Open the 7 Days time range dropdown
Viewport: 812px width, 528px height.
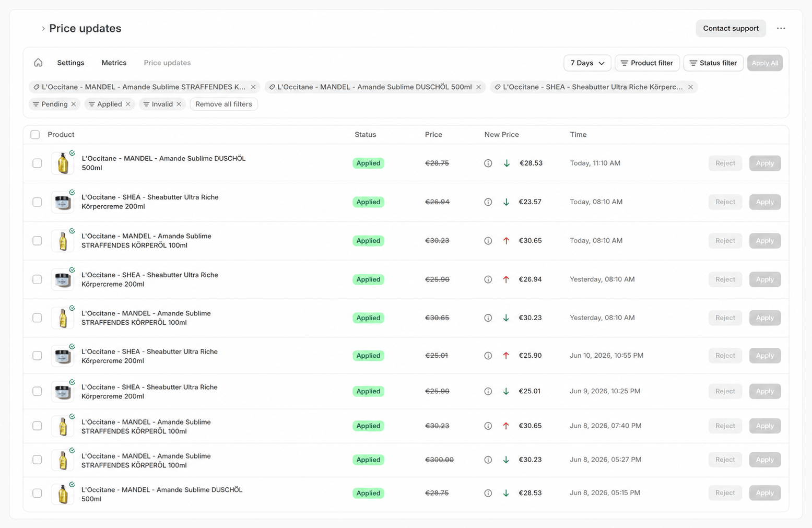587,63
